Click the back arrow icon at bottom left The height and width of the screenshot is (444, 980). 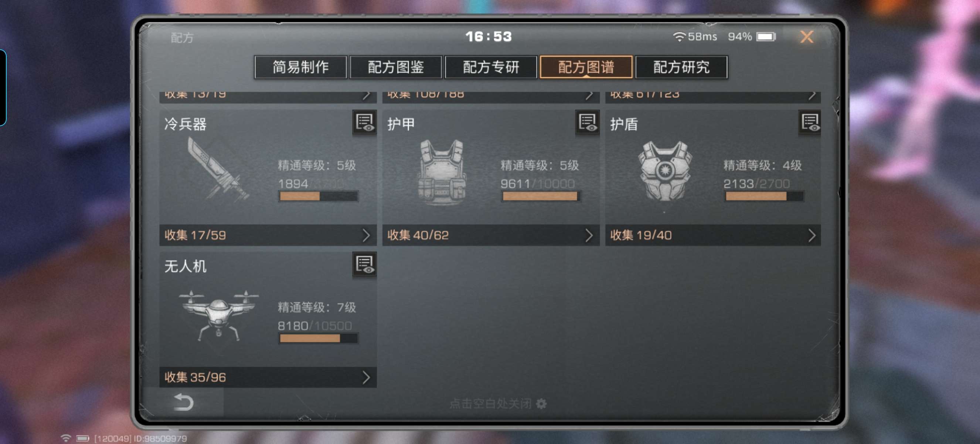184,402
